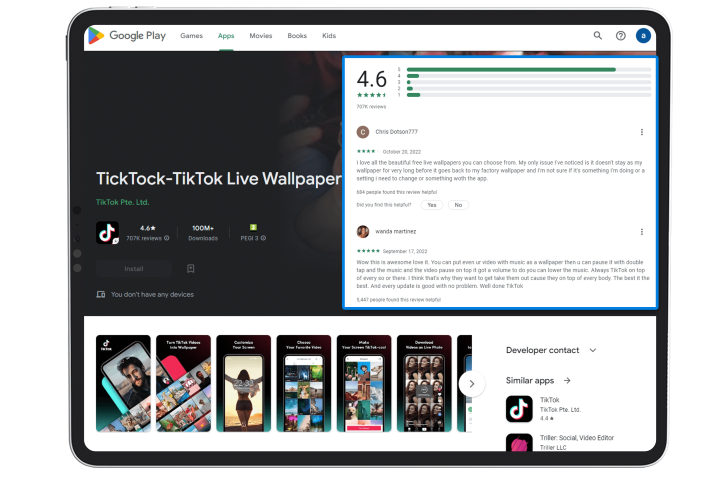Viewport: 713px width, 480px height.
Task: Open Triller: Social, Video Editor entry
Action: click(x=577, y=438)
